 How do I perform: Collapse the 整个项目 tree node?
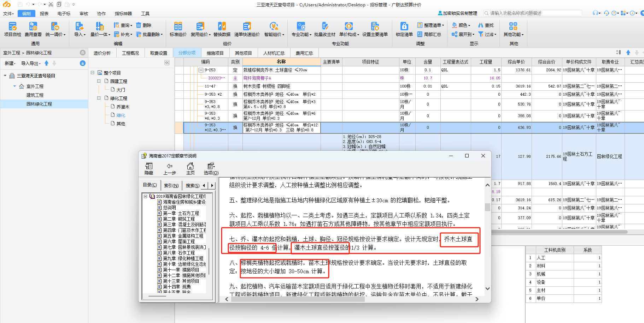[x=93, y=72]
